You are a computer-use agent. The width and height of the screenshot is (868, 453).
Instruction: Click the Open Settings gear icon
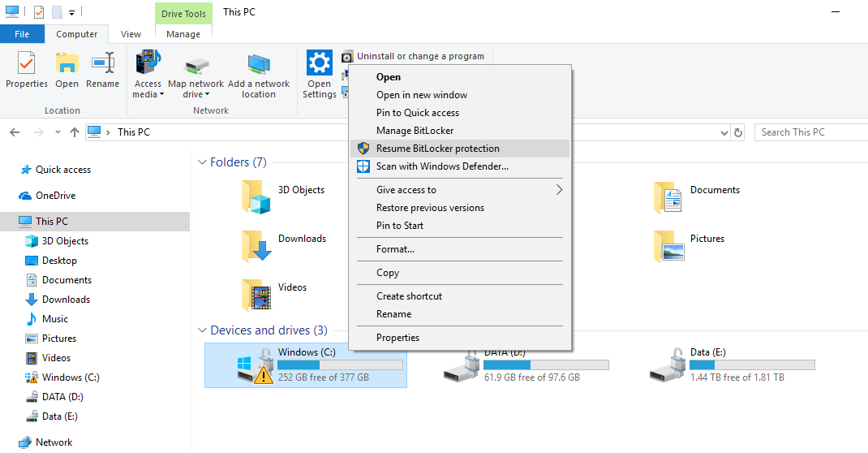tap(320, 63)
